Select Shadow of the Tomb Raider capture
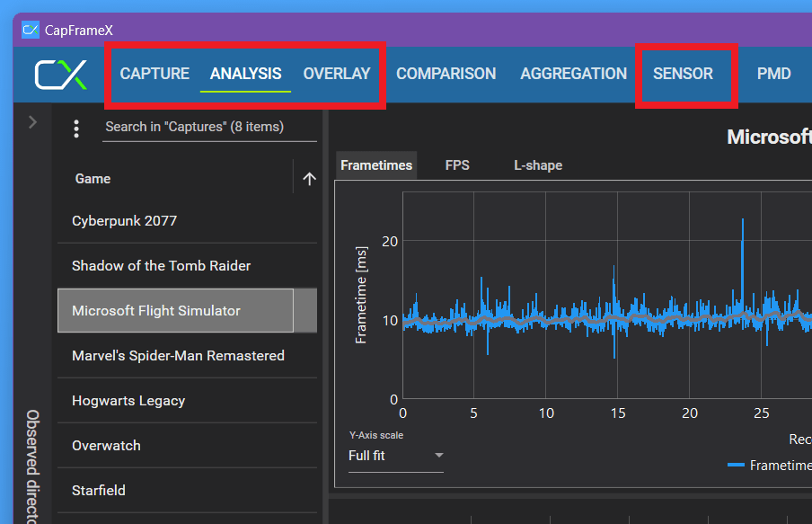 click(x=187, y=266)
